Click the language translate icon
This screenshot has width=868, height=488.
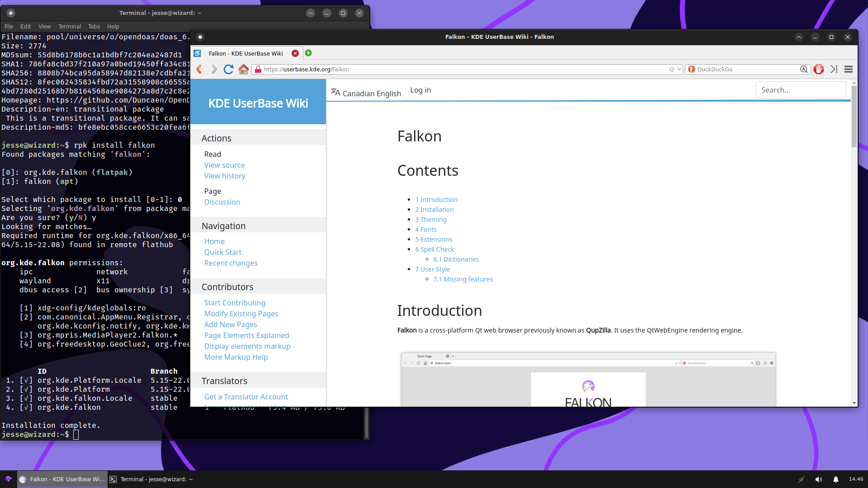click(x=335, y=92)
